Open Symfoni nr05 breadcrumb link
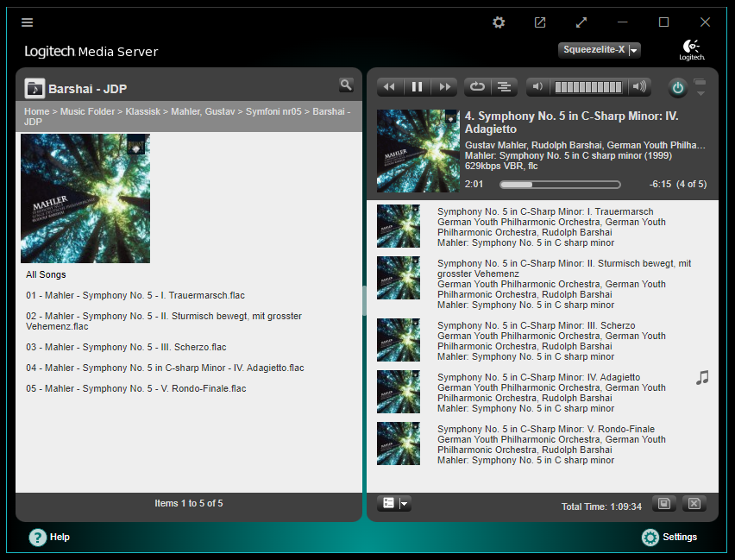This screenshot has height=560, width=735. (273, 111)
